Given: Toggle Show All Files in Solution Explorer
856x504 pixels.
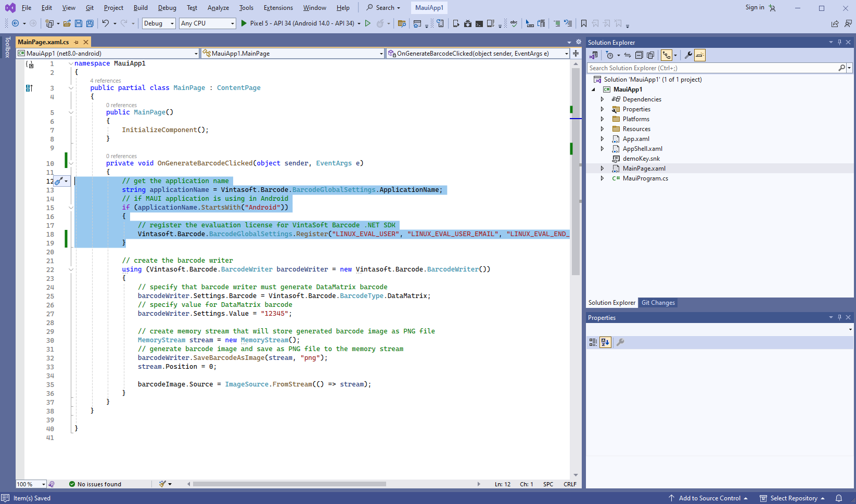Looking at the screenshot, I should [x=650, y=55].
